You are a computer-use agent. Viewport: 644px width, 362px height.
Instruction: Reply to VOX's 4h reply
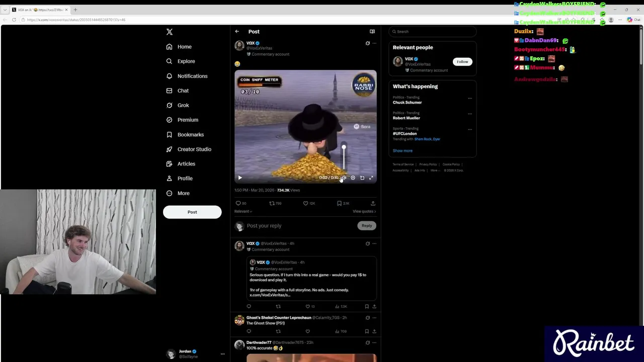click(x=249, y=307)
